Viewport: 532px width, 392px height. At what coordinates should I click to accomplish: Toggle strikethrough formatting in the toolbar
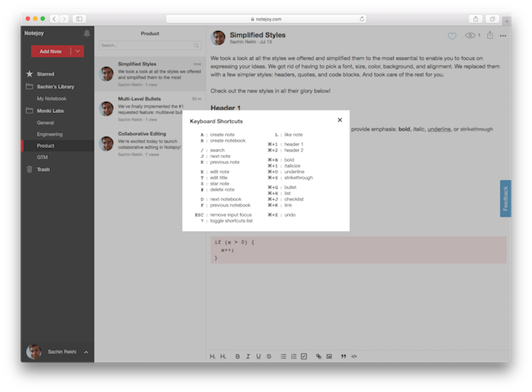pyautogui.click(x=269, y=356)
